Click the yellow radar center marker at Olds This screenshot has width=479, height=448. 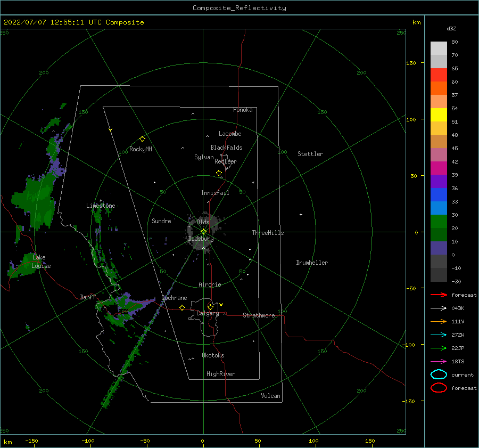pos(203,232)
